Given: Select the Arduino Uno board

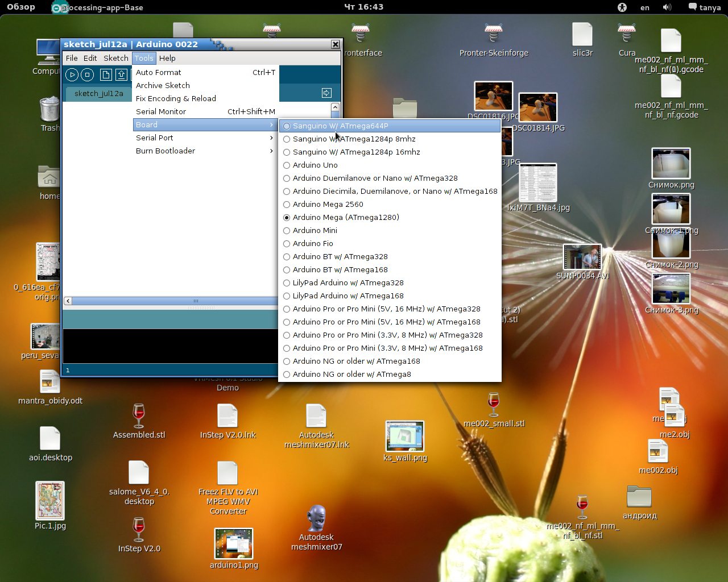Looking at the screenshot, I should click(x=315, y=165).
